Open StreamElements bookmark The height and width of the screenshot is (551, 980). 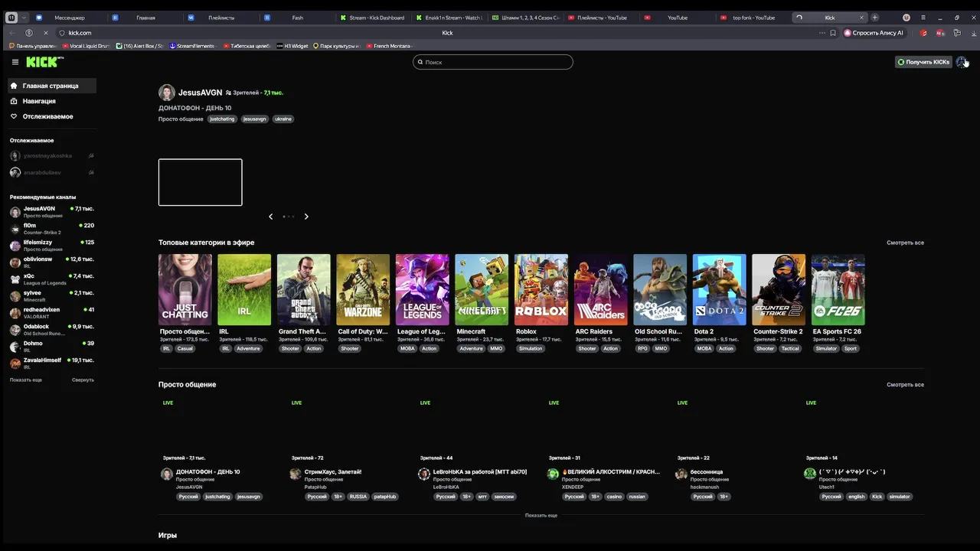(192, 46)
